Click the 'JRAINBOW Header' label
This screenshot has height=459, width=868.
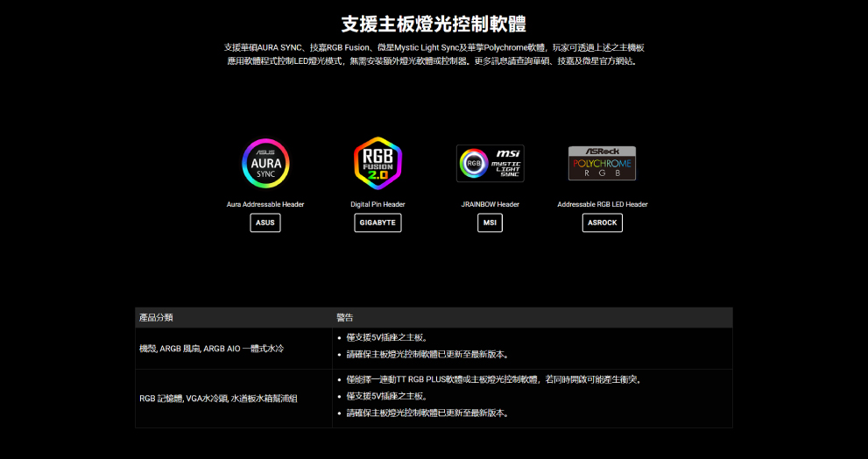point(490,204)
